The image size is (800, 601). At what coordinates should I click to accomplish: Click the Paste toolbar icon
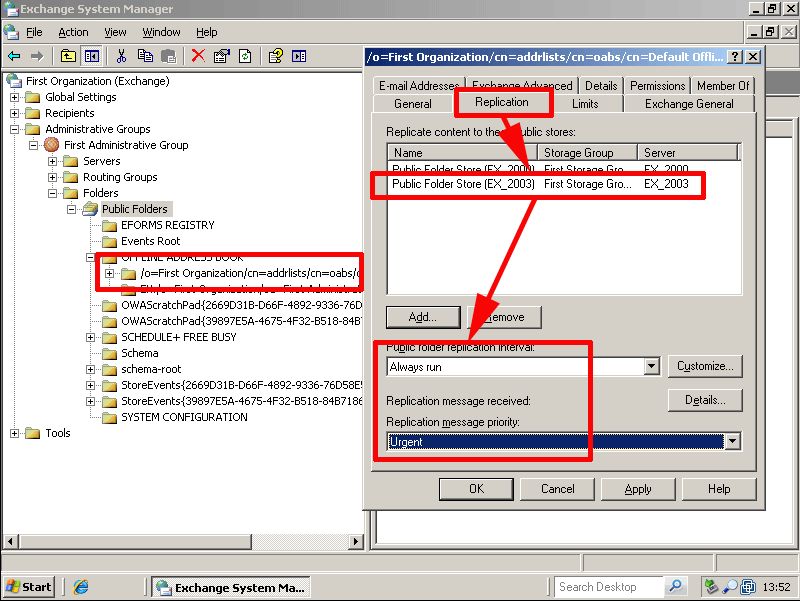click(168, 56)
